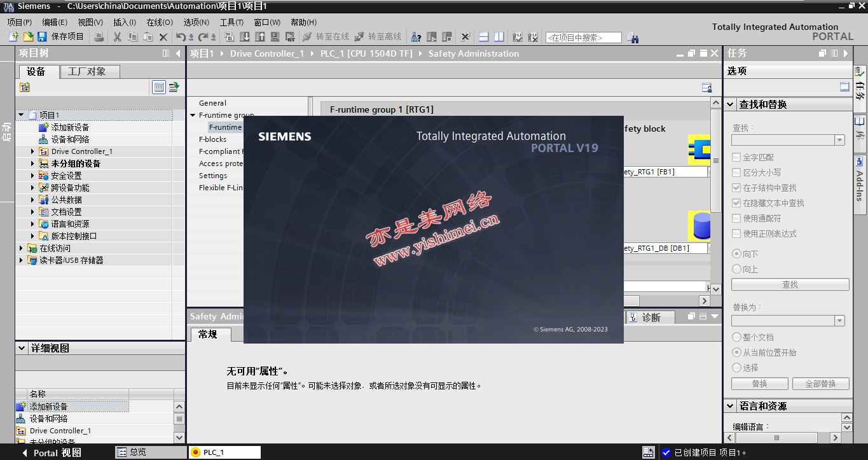
Task: Select the 向上 radio button
Action: click(x=737, y=269)
